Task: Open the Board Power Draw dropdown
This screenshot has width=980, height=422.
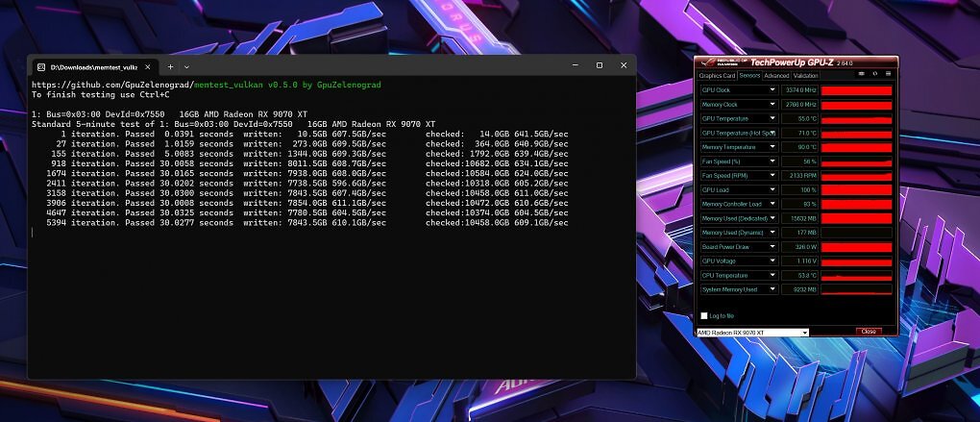Action: pyautogui.click(x=773, y=247)
